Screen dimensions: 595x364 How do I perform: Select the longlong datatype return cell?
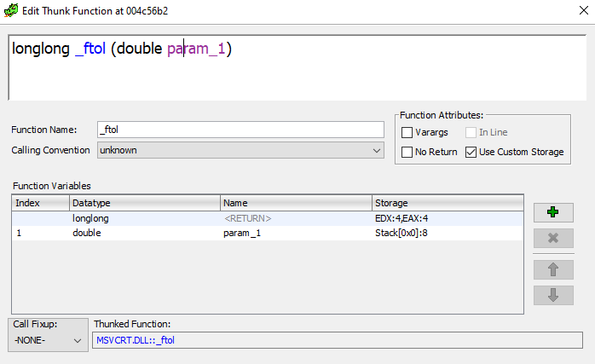(x=145, y=218)
